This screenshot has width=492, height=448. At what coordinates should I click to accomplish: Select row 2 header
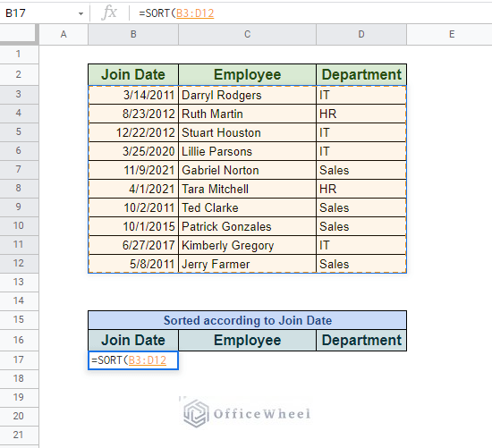(19, 74)
